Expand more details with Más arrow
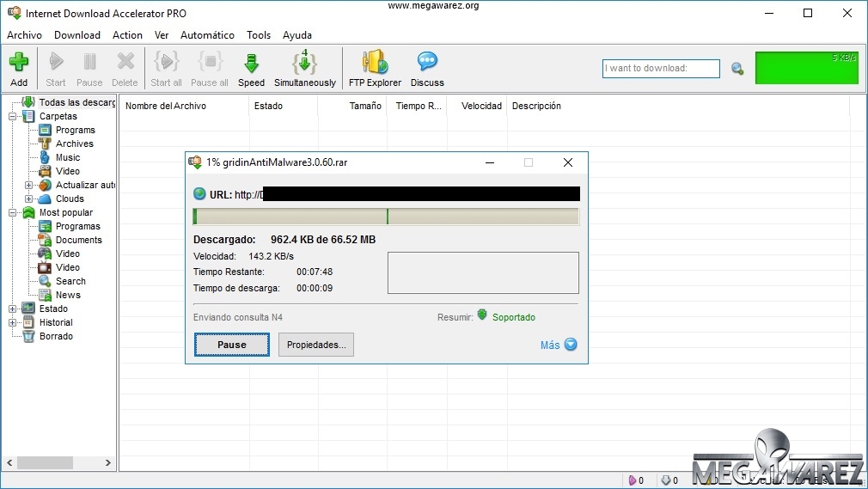Viewport: 868px width, 489px height. click(x=571, y=345)
